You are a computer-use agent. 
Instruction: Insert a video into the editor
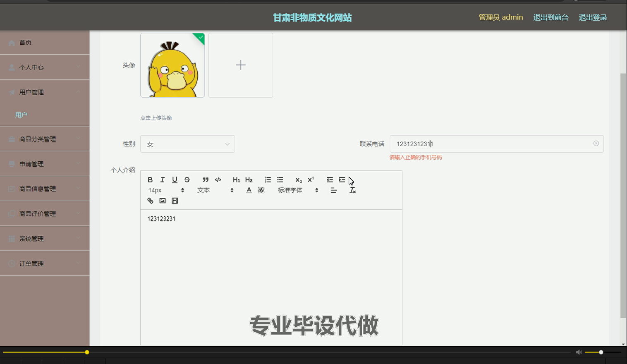coord(175,201)
